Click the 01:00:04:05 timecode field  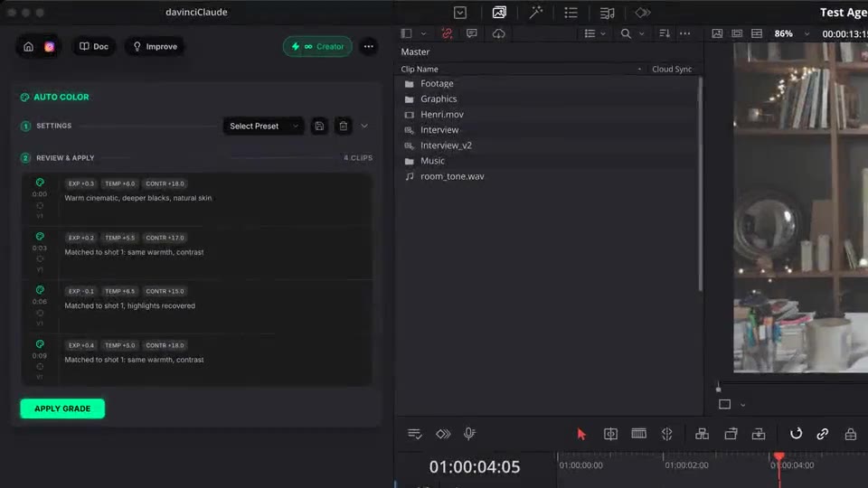click(475, 467)
